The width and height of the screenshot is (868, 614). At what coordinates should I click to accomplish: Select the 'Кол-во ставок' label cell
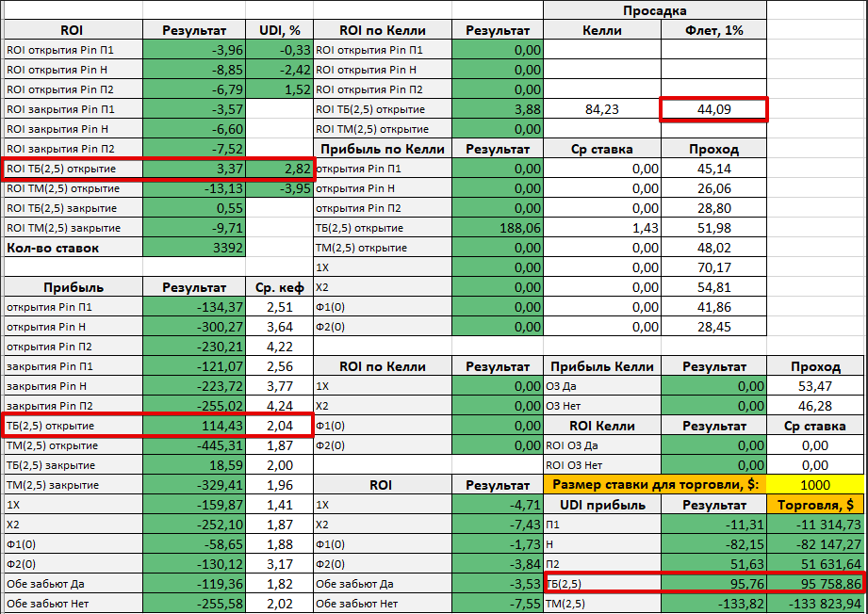[x=74, y=248]
